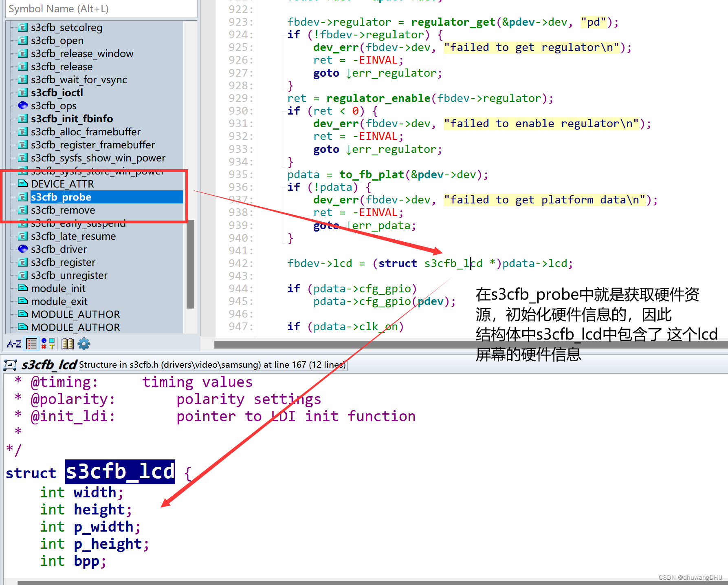Screen dimensions: 728x585
Task: Click pdata->cfg_gpio(pdev) call on line 945
Action: 384,301
